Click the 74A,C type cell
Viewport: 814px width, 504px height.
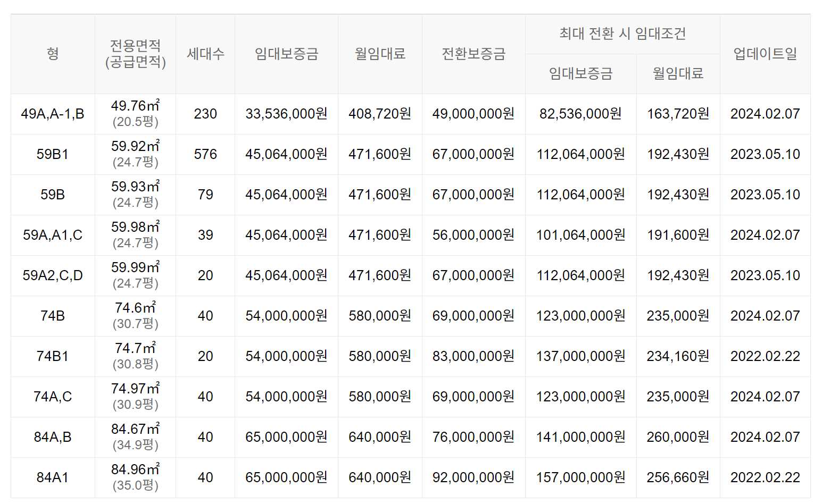[x=53, y=397]
